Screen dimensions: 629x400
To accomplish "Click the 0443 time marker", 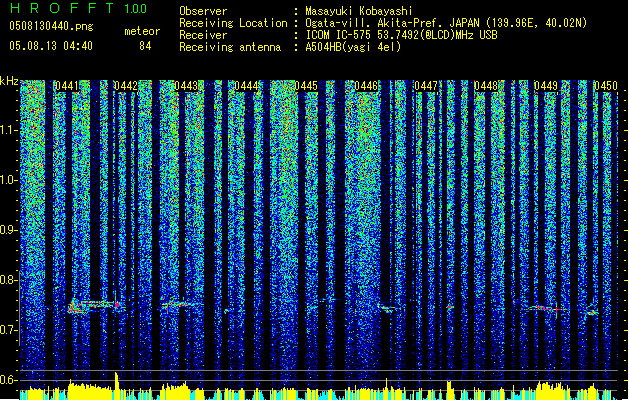I will [x=186, y=86].
